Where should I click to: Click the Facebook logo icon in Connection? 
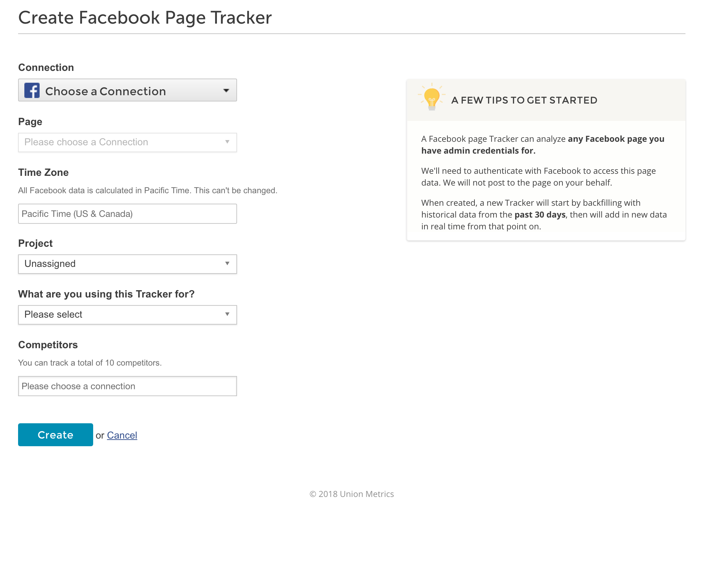(32, 91)
